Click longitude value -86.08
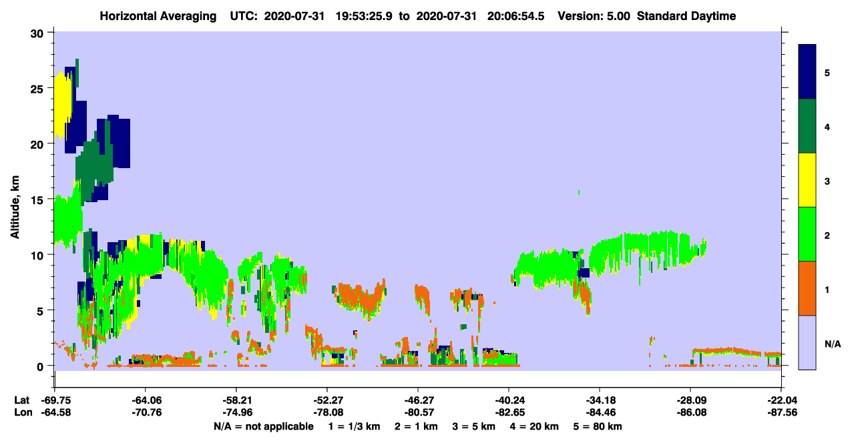868x445 pixels. [x=690, y=412]
